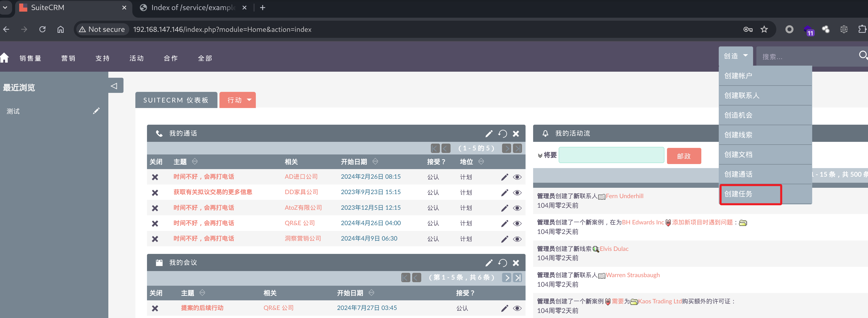The width and height of the screenshot is (868, 318).
Task: View details eye icon for QR&E 公司 call
Action: coord(517,224)
